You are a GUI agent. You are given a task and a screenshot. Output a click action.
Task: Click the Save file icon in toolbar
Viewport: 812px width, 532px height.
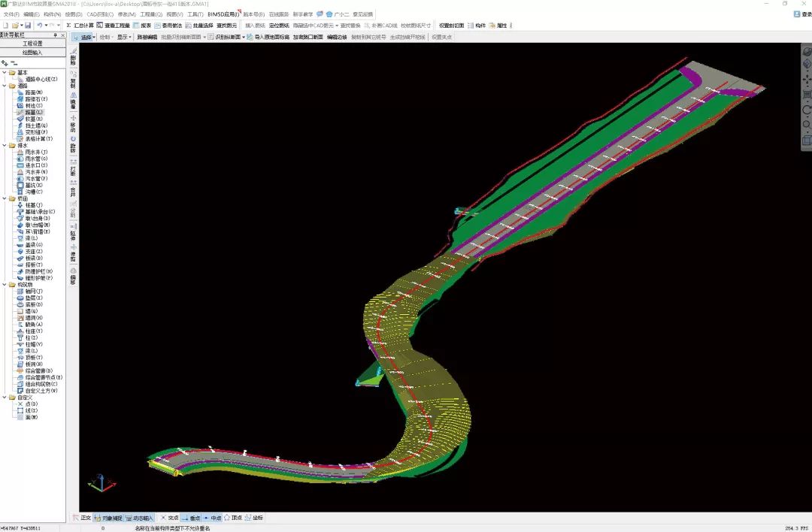(x=28, y=26)
